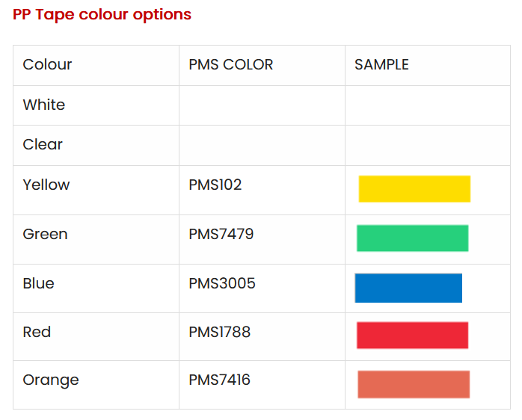
Task: Click the 'Colour' column header
Action: click(x=48, y=65)
